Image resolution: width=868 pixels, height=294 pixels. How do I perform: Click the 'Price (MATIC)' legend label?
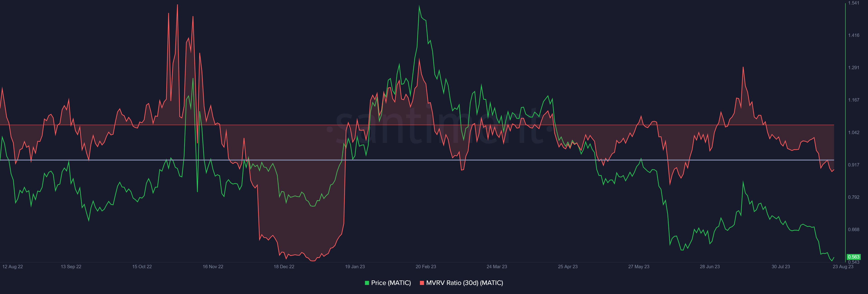click(391, 283)
